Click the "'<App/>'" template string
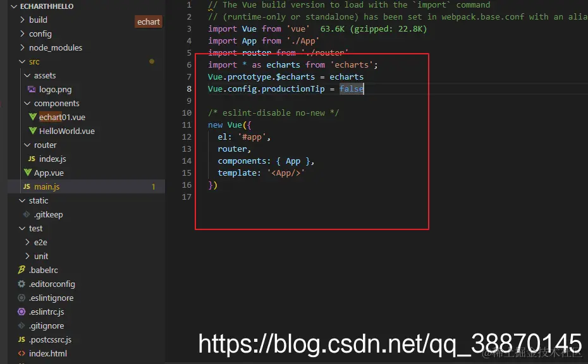Viewport: 588px width, 364px height. (x=286, y=173)
